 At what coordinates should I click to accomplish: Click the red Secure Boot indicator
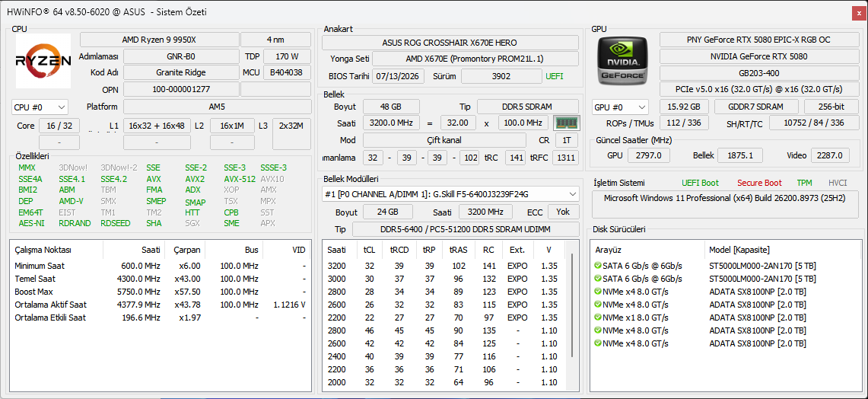point(759,183)
